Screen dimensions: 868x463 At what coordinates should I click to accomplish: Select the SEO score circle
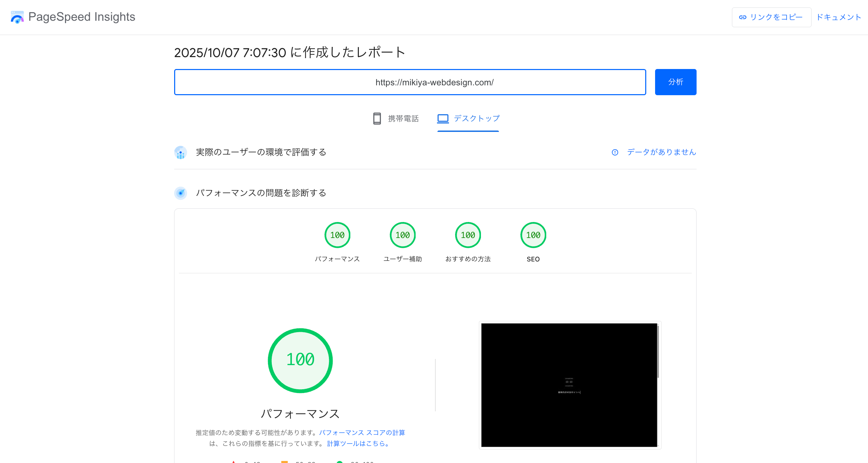533,235
